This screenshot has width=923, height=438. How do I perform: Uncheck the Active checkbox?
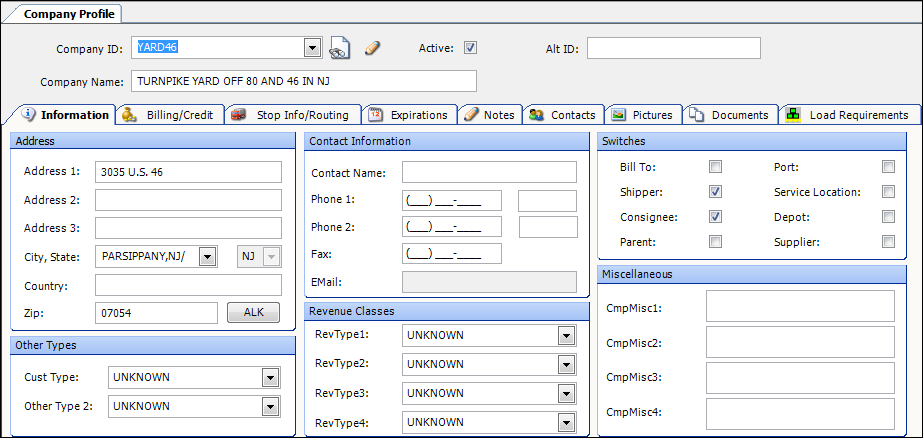(471, 48)
